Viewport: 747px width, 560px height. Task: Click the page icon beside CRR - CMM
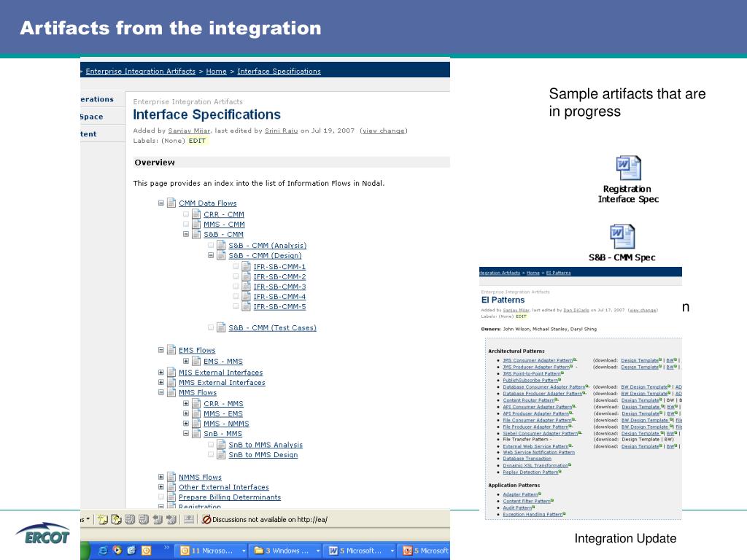click(x=196, y=214)
